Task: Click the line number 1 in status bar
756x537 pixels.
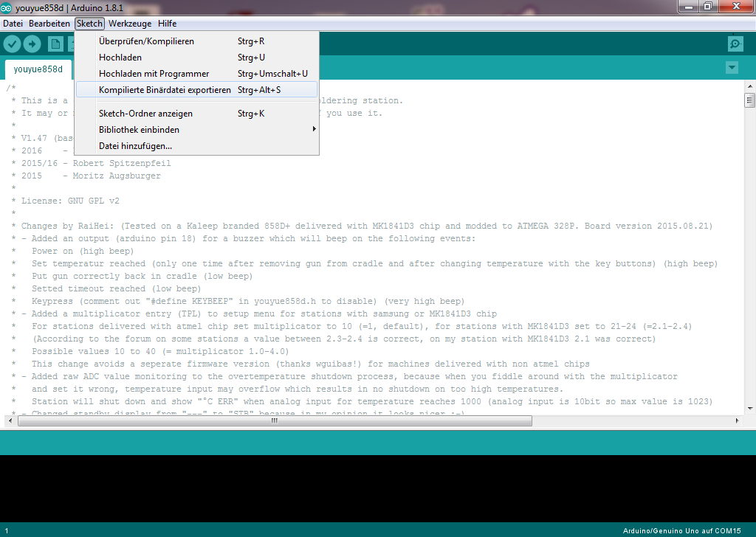Action: [7, 531]
